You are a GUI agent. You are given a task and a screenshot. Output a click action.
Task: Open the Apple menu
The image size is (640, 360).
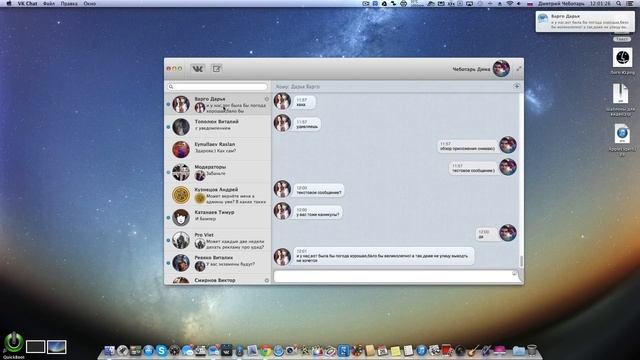pyautogui.click(x=9, y=3)
